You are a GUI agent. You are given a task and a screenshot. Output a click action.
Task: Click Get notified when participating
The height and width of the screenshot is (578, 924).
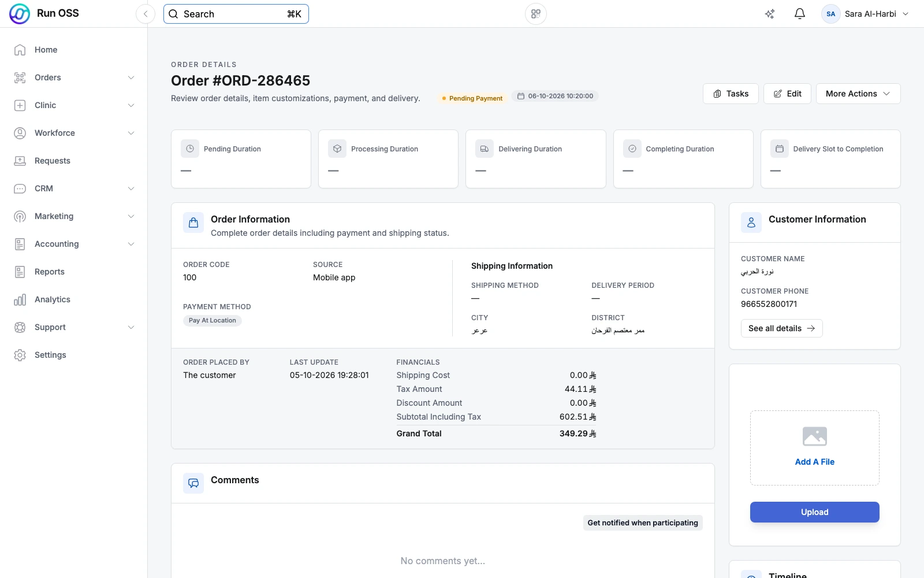point(643,523)
